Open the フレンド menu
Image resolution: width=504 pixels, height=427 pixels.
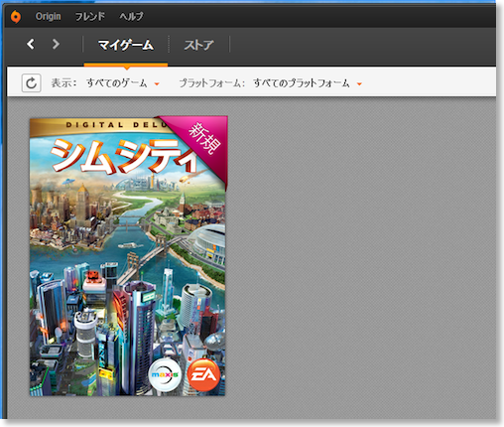(90, 16)
